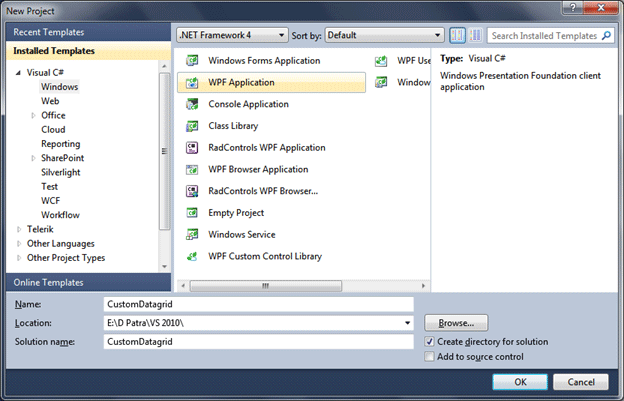Click the Name input field
The height and width of the screenshot is (401, 624).
pos(259,304)
